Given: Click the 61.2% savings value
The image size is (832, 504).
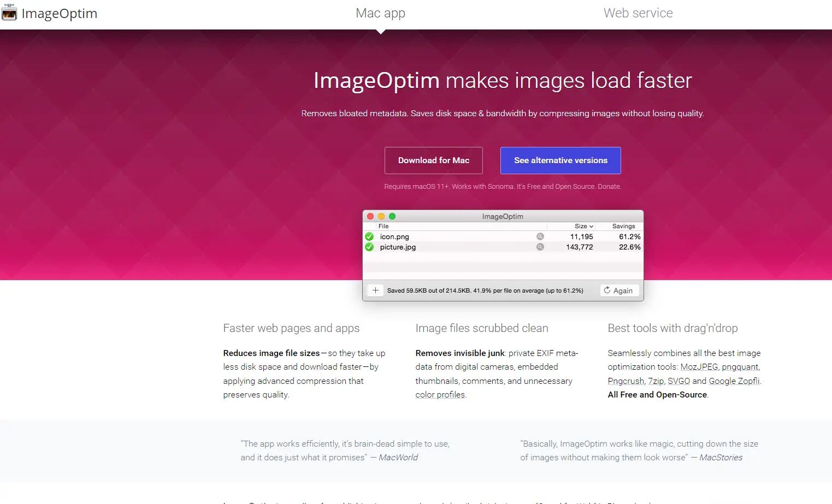Looking at the screenshot, I should point(629,237).
